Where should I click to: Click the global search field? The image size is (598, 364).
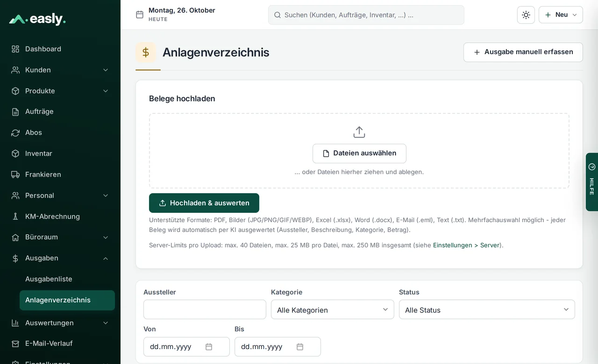366,15
